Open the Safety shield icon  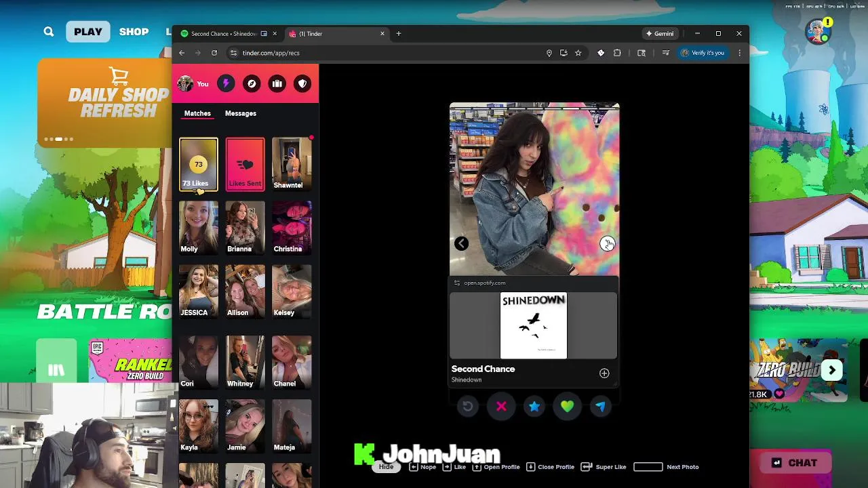point(302,83)
